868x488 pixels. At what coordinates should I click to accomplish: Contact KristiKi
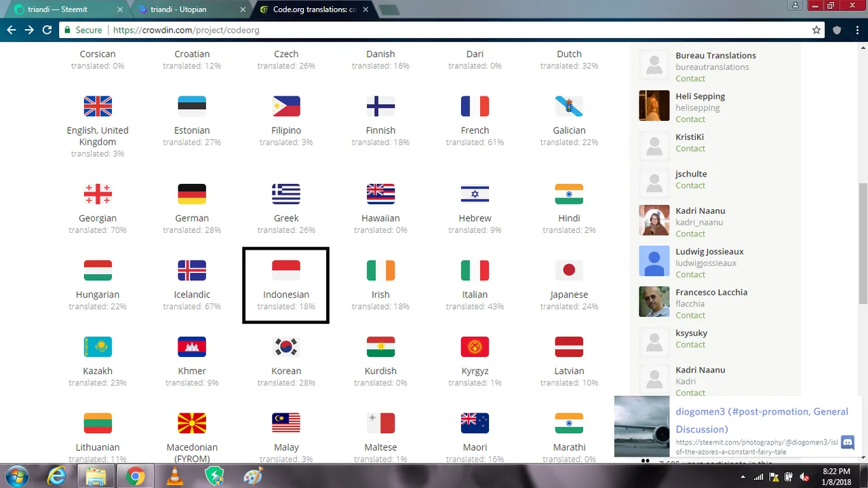(x=690, y=149)
